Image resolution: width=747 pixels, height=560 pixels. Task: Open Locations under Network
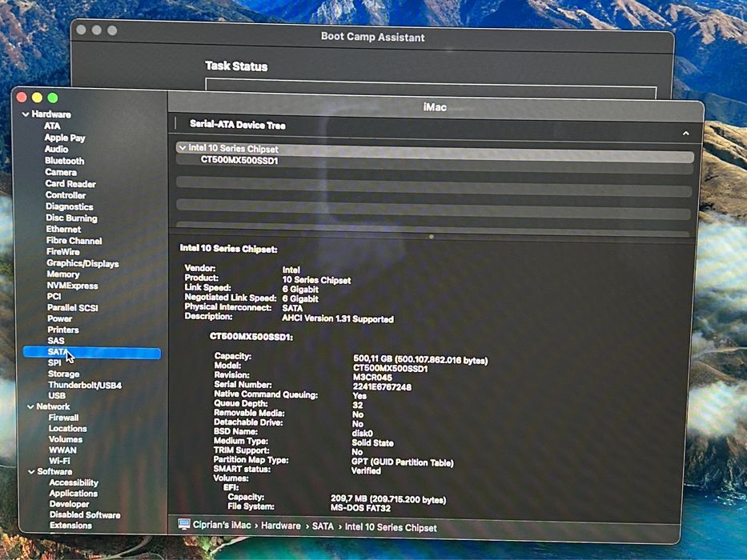pos(67,429)
